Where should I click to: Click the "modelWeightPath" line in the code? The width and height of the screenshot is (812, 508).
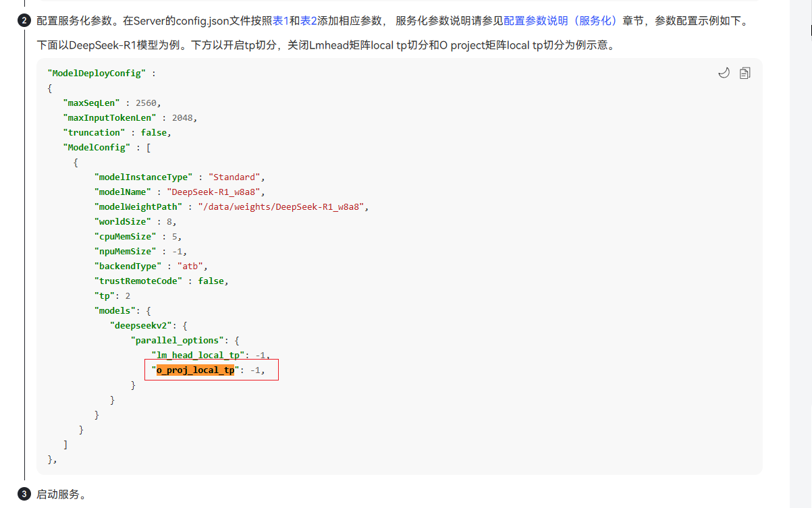232,206
